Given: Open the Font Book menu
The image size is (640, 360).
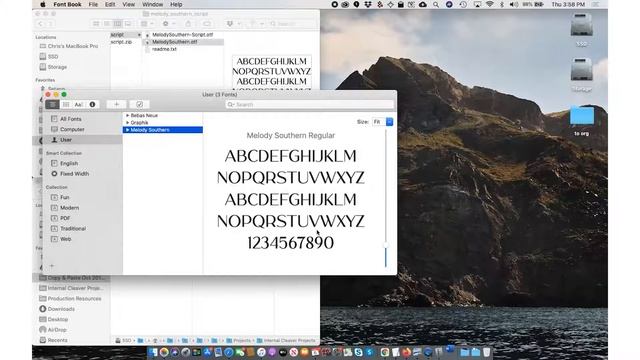Looking at the screenshot, I should click(x=67, y=4).
